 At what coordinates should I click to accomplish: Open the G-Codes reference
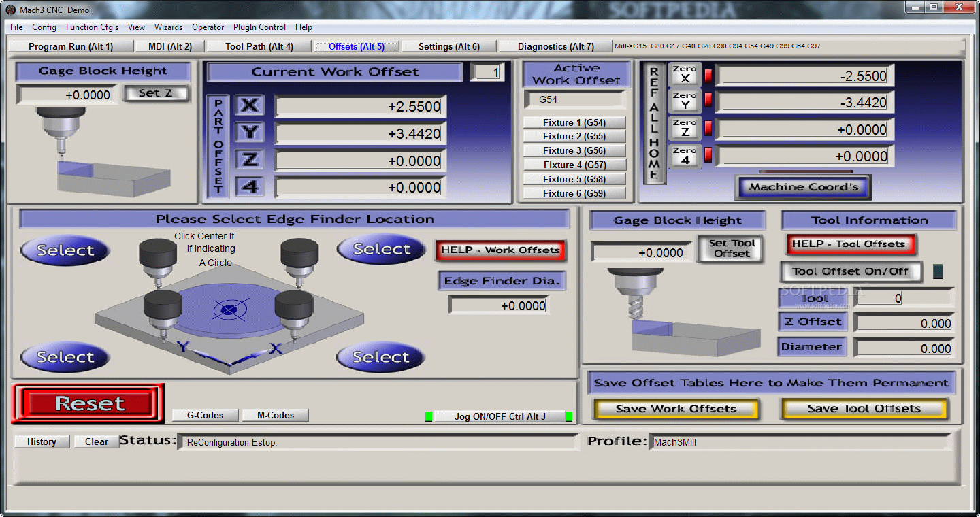pos(206,415)
